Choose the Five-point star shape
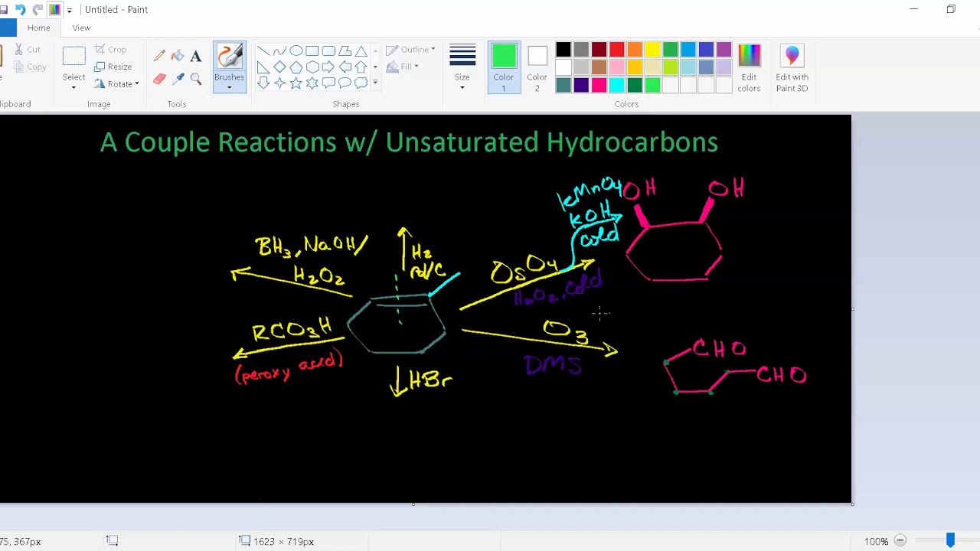 click(x=296, y=83)
